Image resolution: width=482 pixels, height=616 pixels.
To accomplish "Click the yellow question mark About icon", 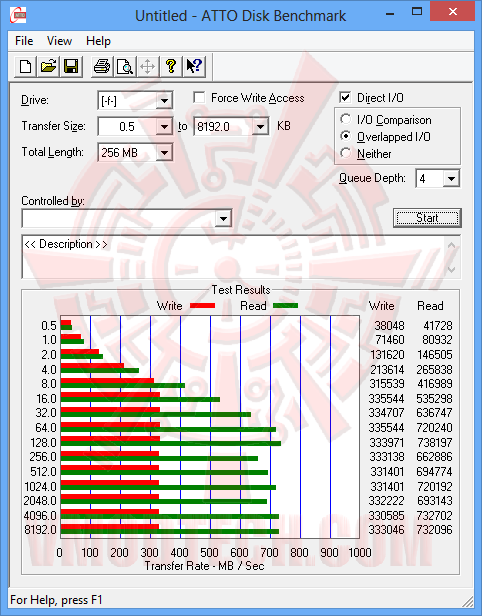I will [x=171, y=66].
